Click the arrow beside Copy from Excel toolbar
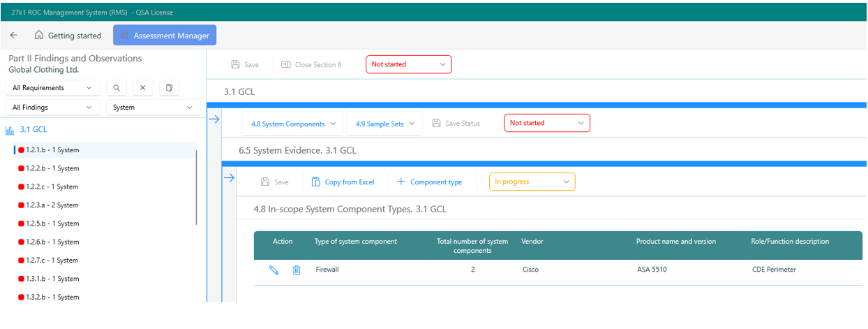The width and height of the screenshot is (868, 329). tap(229, 178)
